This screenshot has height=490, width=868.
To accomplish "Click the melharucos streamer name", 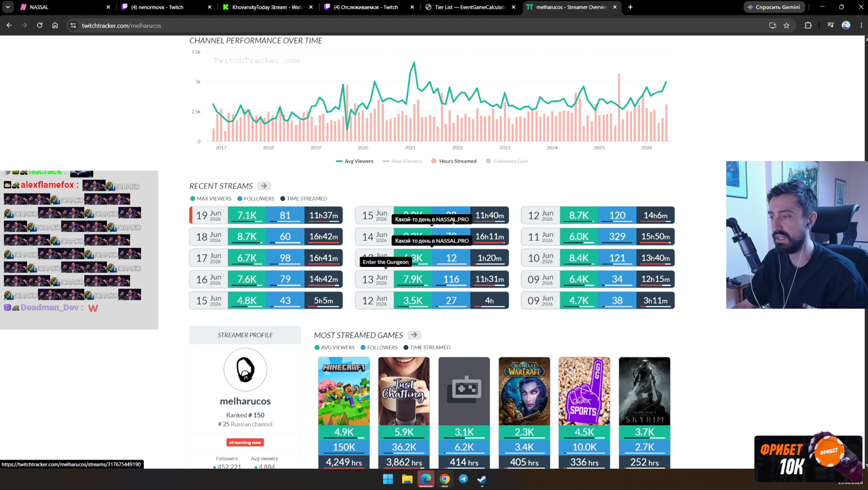I will [245, 401].
